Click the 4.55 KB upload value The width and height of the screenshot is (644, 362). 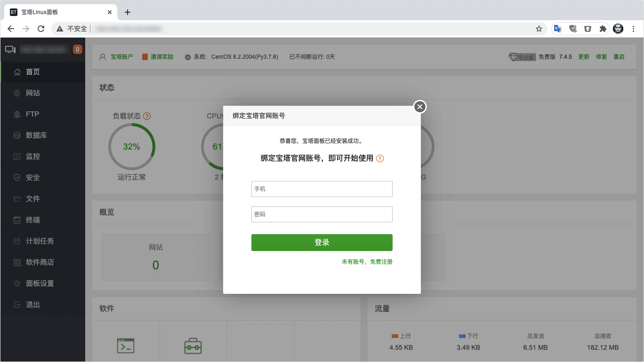(x=401, y=348)
